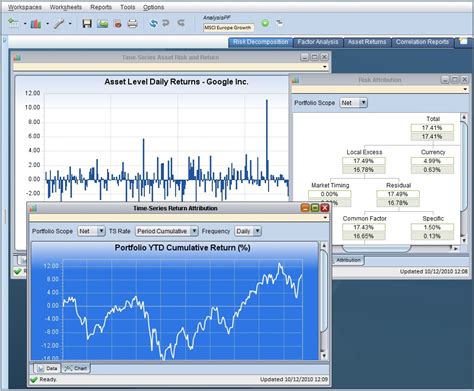
Task: Select the Asset Returns tab
Action: click(x=367, y=42)
